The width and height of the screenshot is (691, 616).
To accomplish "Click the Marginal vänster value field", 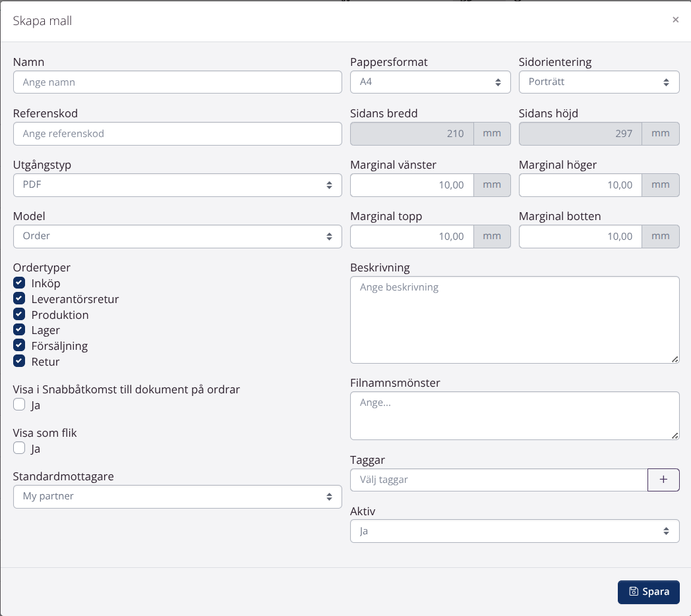I will point(412,185).
